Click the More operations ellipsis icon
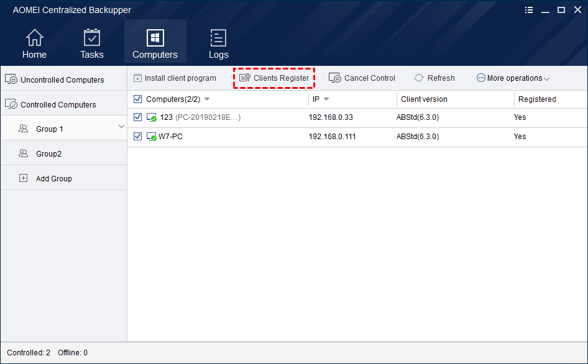Screen dimensions: 588x364 [480, 78]
